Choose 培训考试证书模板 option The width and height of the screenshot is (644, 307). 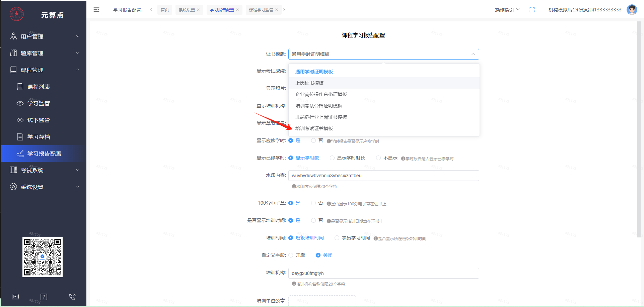pos(384,128)
